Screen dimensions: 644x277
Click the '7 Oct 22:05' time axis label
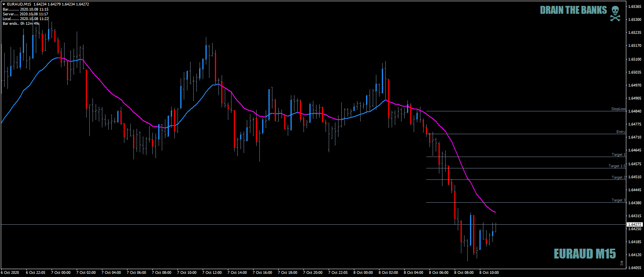click(x=338, y=273)
